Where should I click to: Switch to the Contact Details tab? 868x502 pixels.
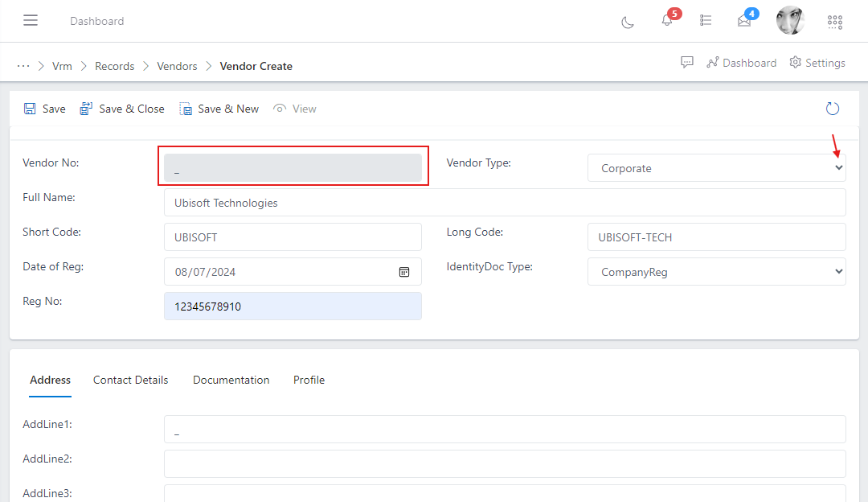tap(130, 380)
